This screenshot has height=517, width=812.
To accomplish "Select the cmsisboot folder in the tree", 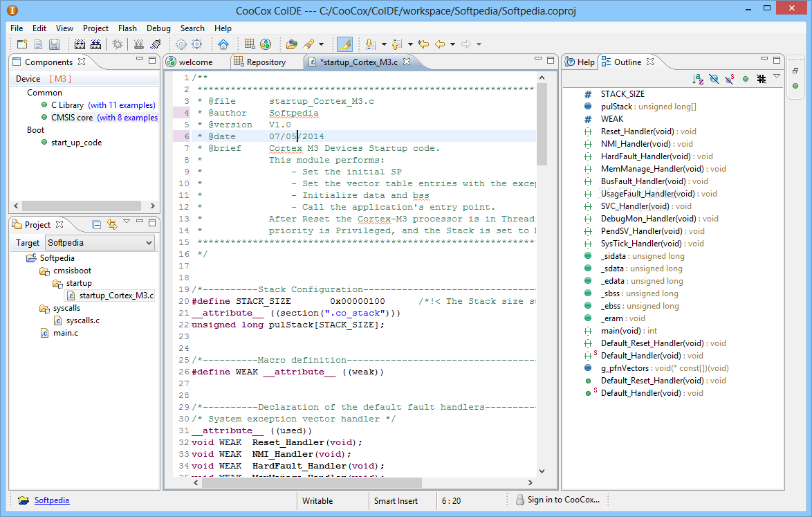I will (72, 271).
